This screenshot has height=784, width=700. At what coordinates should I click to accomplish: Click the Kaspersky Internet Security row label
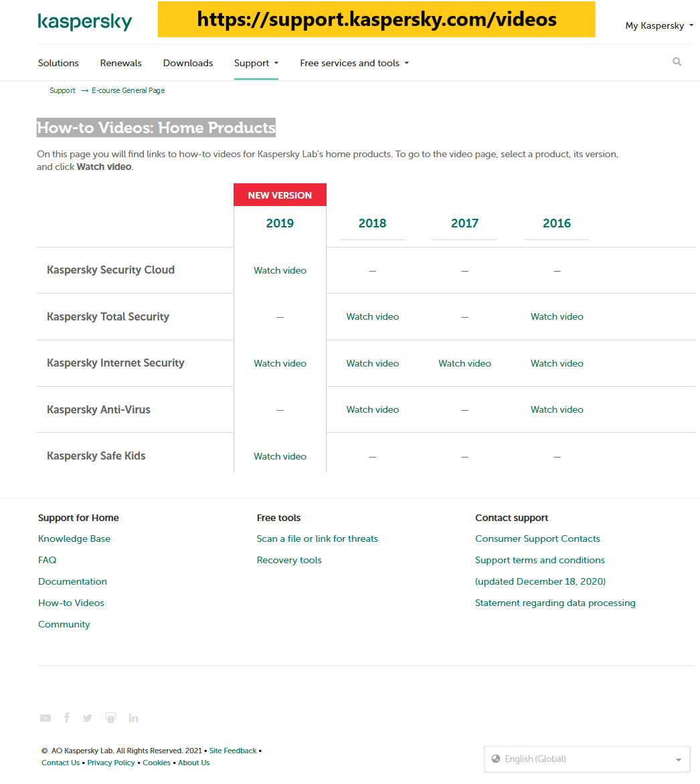(x=116, y=363)
